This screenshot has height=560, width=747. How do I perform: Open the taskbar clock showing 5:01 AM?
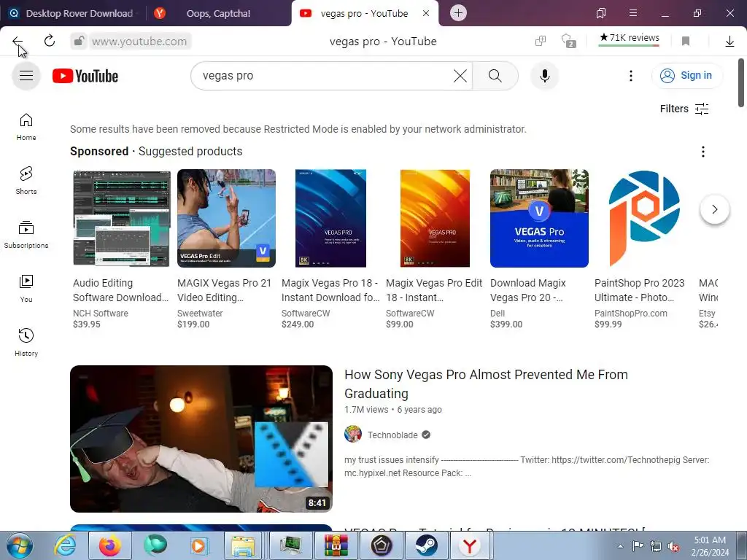point(710,545)
